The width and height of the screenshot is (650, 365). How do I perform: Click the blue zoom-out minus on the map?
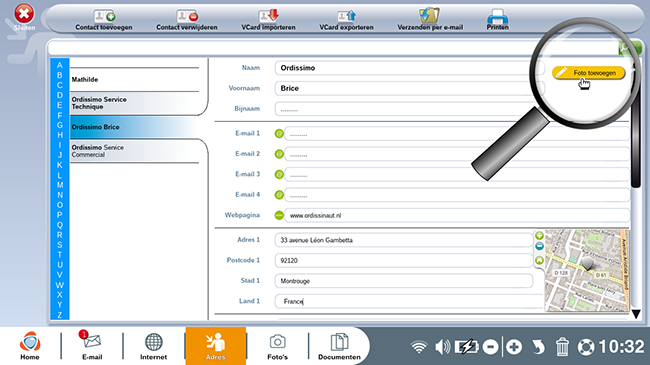click(539, 246)
